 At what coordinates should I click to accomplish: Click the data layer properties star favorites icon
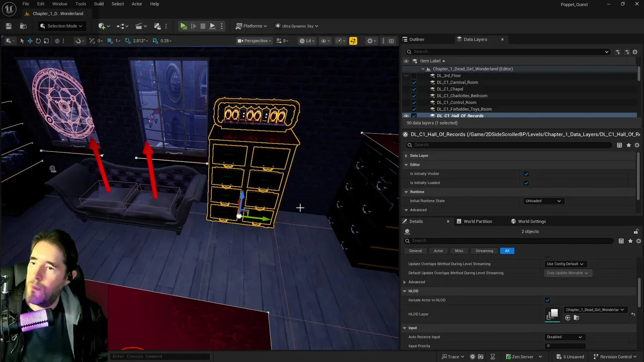628,145
